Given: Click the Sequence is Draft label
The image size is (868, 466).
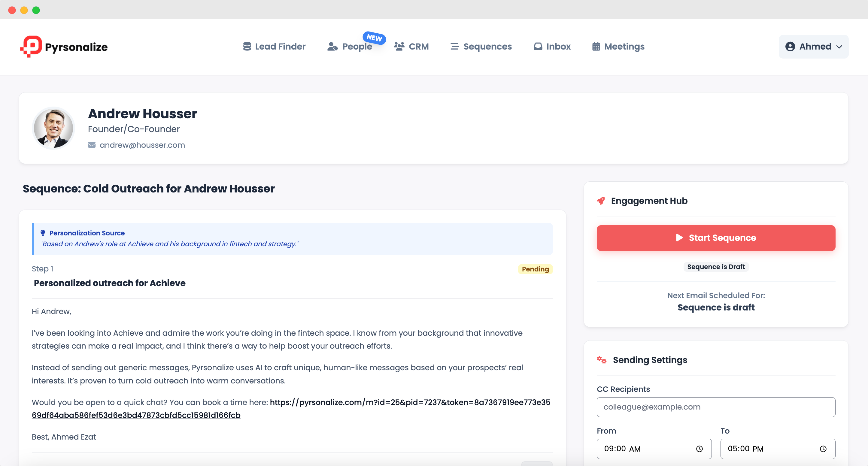Looking at the screenshot, I should pyautogui.click(x=716, y=267).
